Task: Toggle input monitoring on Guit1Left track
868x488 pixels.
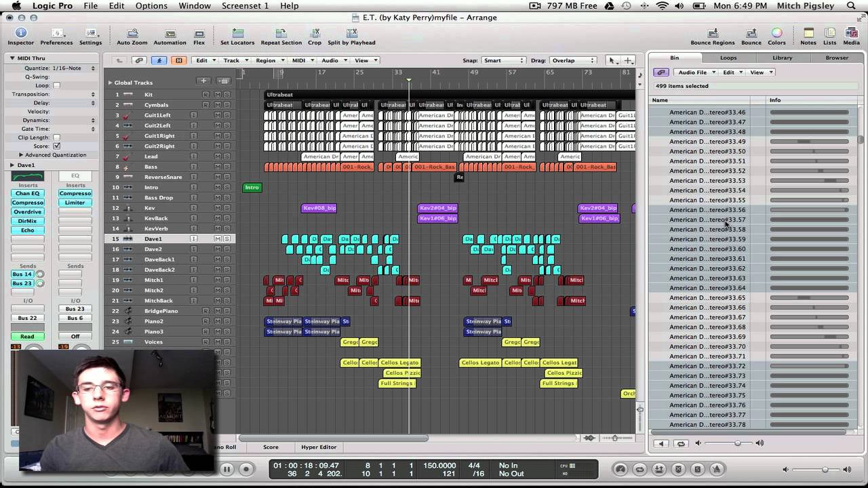Action: pos(193,115)
